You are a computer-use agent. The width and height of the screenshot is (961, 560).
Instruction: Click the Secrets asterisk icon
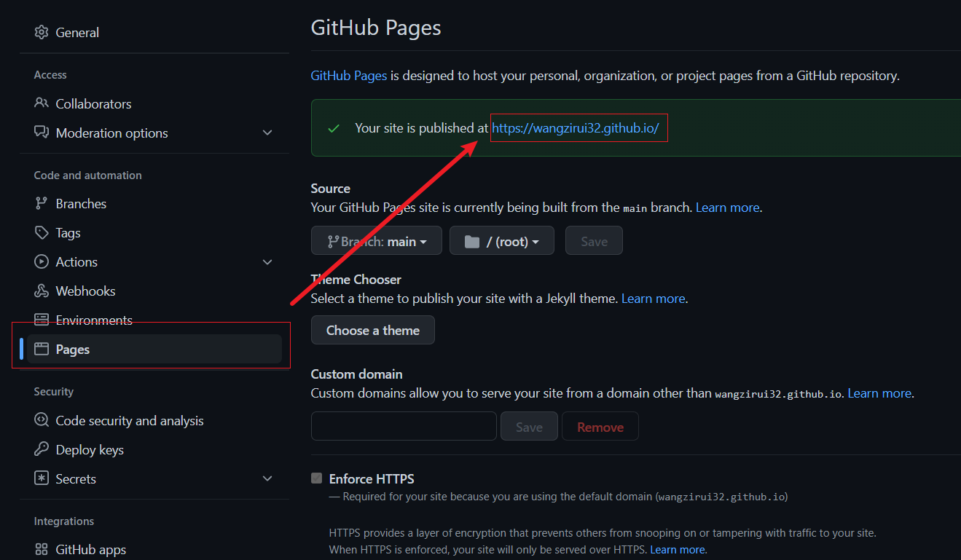[42, 478]
